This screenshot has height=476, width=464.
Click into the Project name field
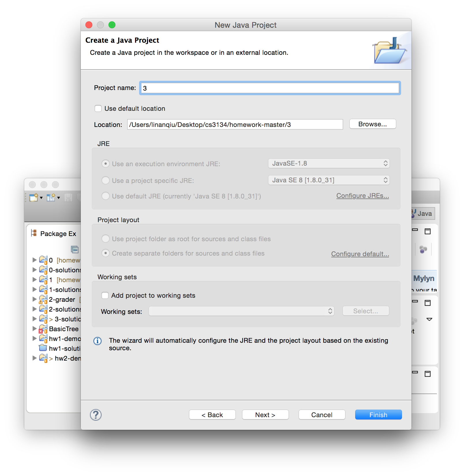point(270,88)
